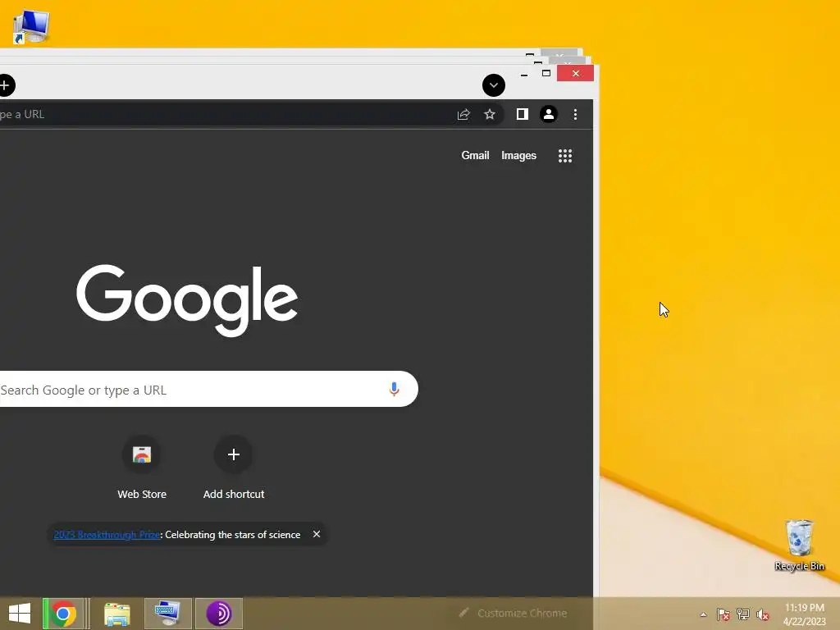Viewport: 840px width, 630px height.
Task: Open the Google apps grid
Action: click(x=565, y=156)
